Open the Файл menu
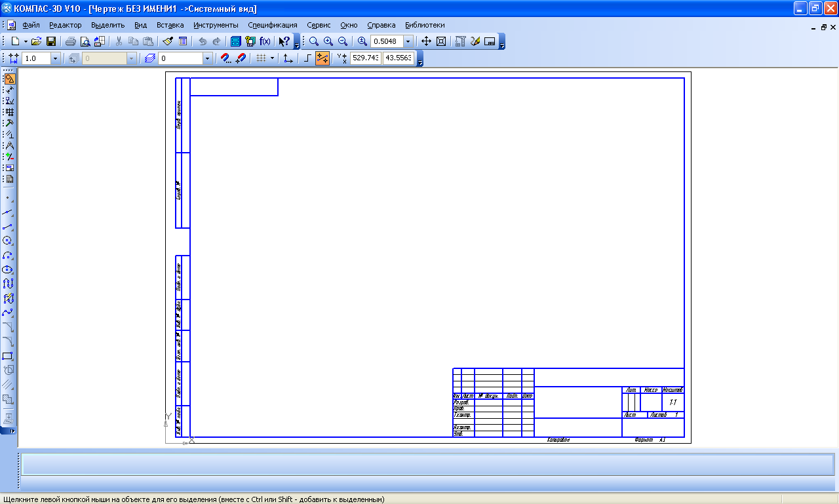 pyautogui.click(x=31, y=25)
